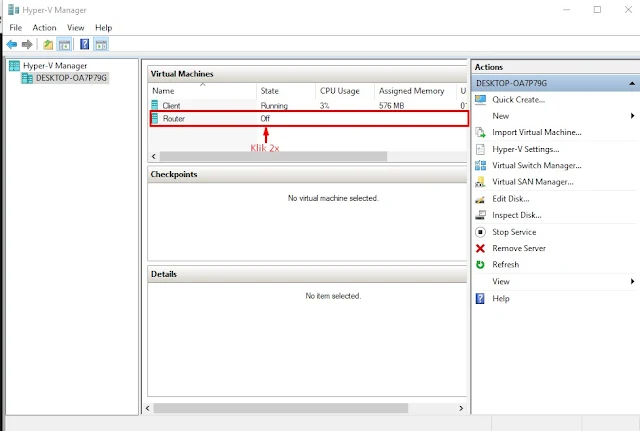Click New in the Actions pane
This screenshot has width=640, height=431.
(x=500, y=116)
